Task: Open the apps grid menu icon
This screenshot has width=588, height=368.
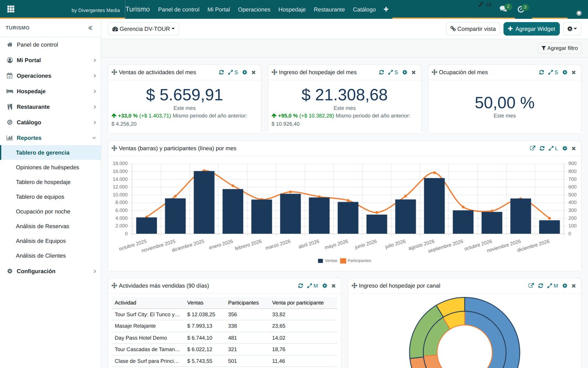Action: pos(11,9)
